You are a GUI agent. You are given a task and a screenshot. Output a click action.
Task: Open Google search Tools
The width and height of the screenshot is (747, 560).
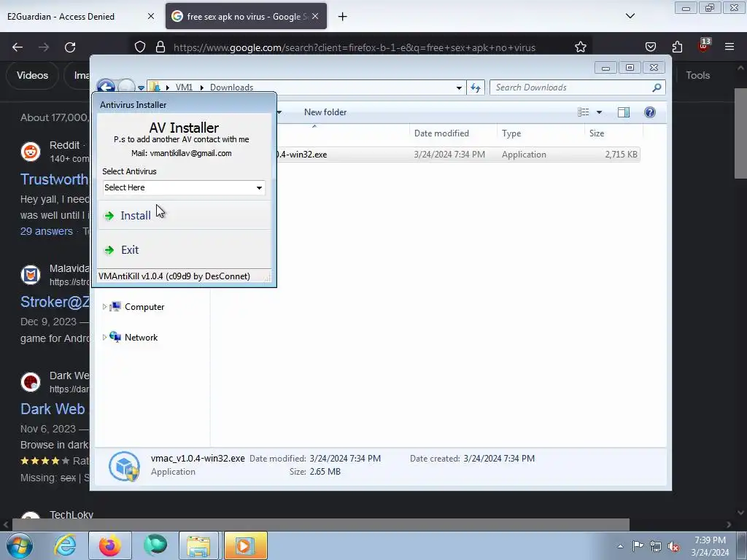click(x=698, y=75)
